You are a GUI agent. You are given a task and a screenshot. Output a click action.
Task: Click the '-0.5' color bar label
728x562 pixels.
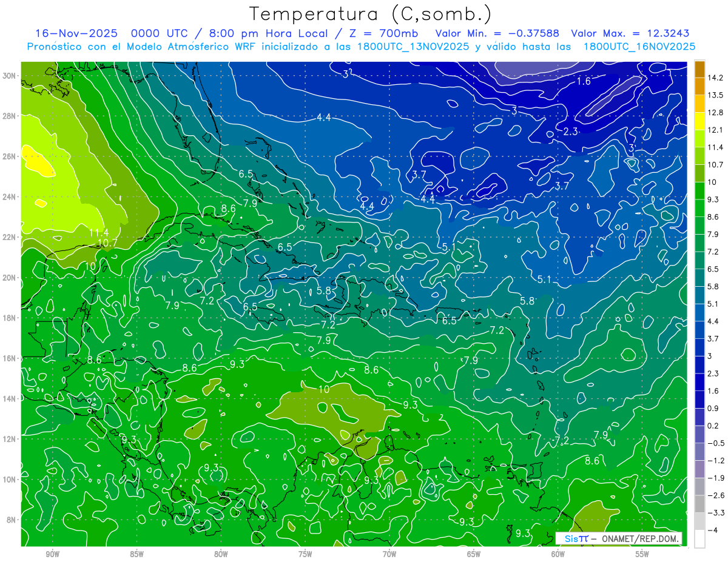pos(716,443)
